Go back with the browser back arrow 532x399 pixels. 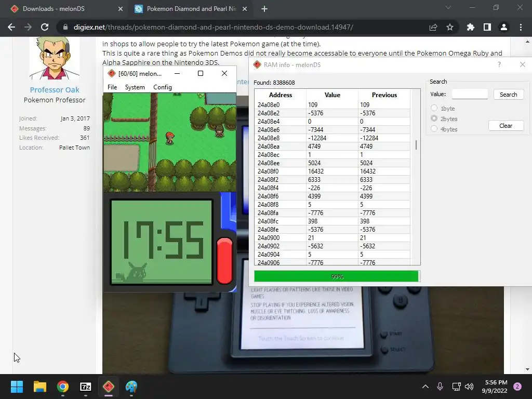[11, 27]
